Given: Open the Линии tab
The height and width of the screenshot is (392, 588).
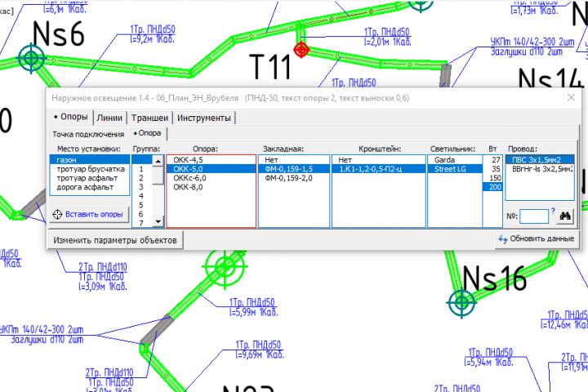Looking at the screenshot, I should click(x=109, y=118).
